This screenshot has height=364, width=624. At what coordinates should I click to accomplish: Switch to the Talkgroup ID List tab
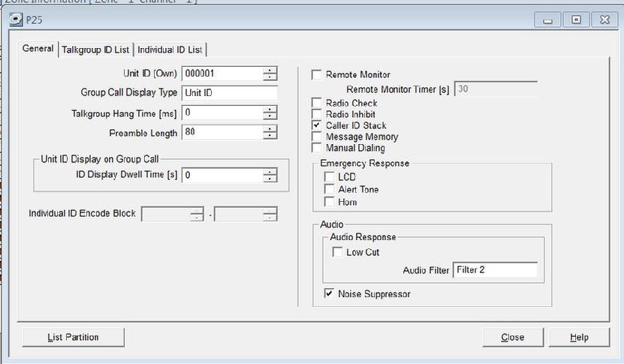(x=95, y=50)
